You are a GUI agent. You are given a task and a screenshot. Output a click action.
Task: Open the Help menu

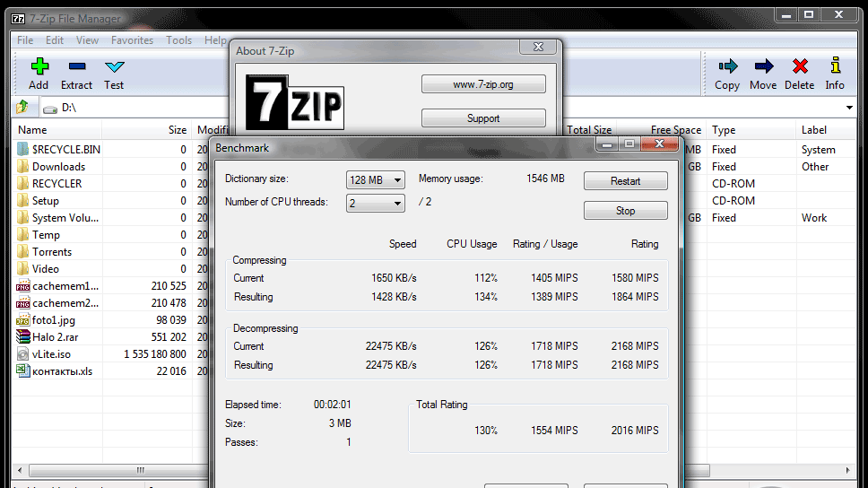(x=215, y=40)
